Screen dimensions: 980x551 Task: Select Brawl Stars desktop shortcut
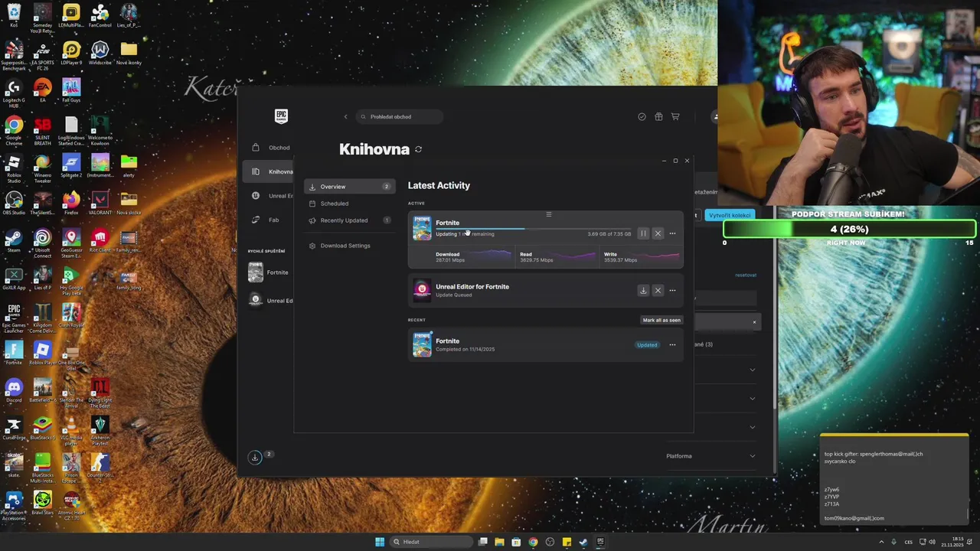42,504
